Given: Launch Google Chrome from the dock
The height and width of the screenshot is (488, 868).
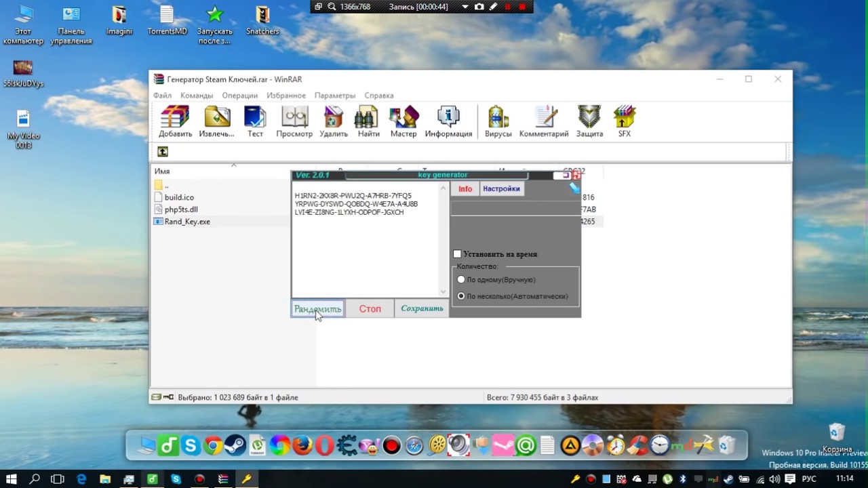Looking at the screenshot, I should [x=213, y=445].
